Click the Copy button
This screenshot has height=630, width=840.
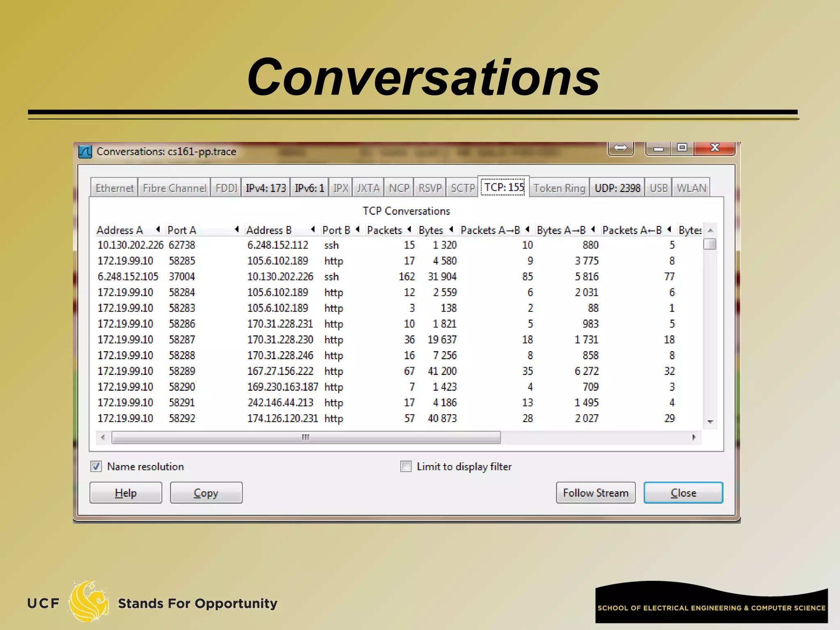tap(206, 493)
